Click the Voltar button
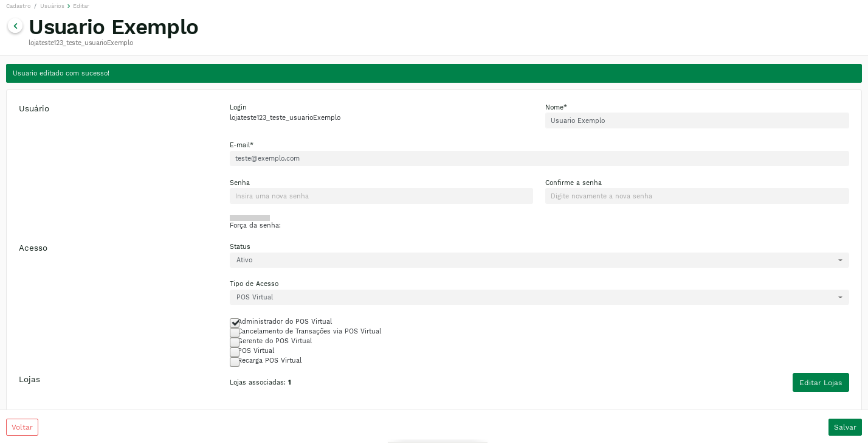 (22, 427)
